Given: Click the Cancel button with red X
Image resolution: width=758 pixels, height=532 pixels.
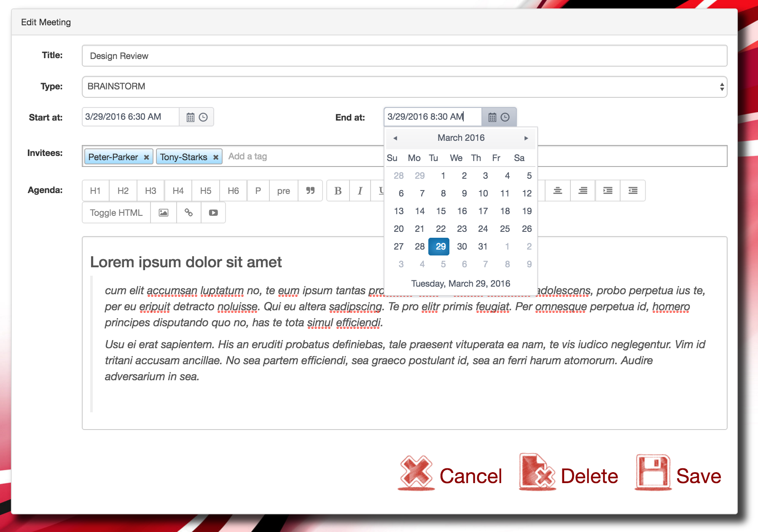Looking at the screenshot, I should point(450,474).
